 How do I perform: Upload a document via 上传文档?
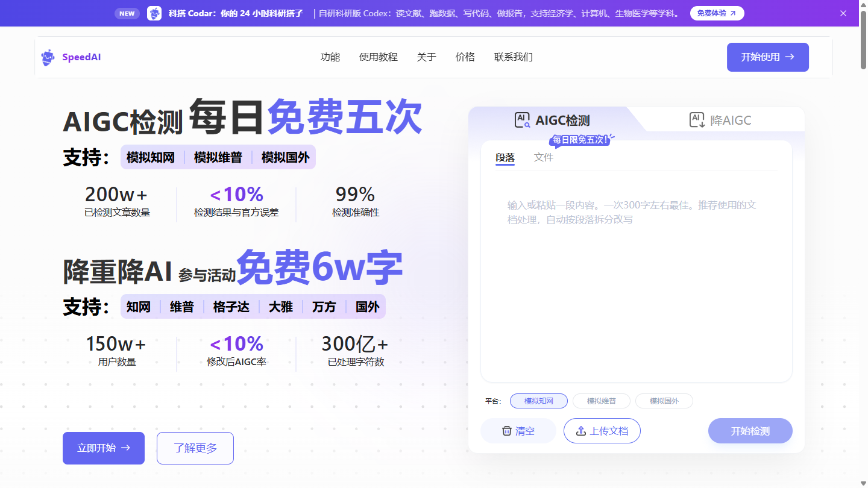[602, 431]
